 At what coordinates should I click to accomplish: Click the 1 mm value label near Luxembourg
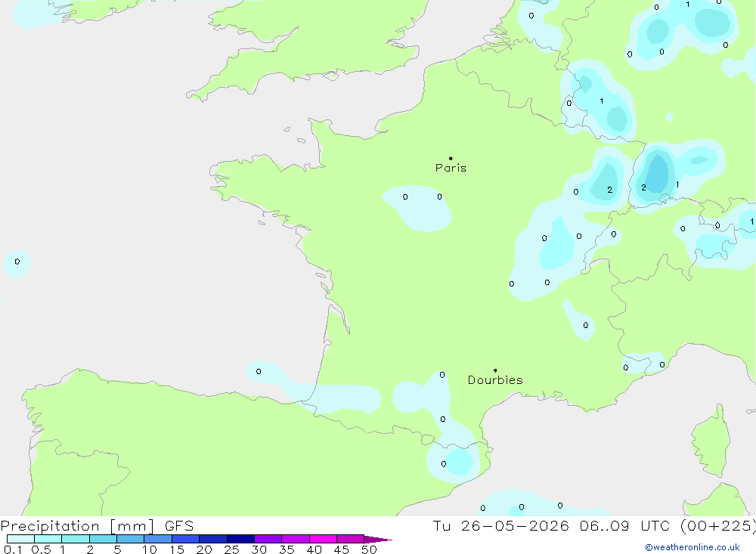pos(601,101)
